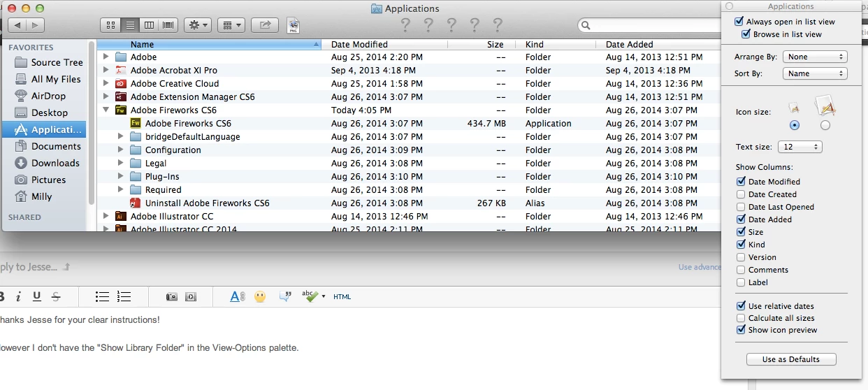Check Calculate all sizes
The height and width of the screenshot is (390, 868).
(x=741, y=318)
